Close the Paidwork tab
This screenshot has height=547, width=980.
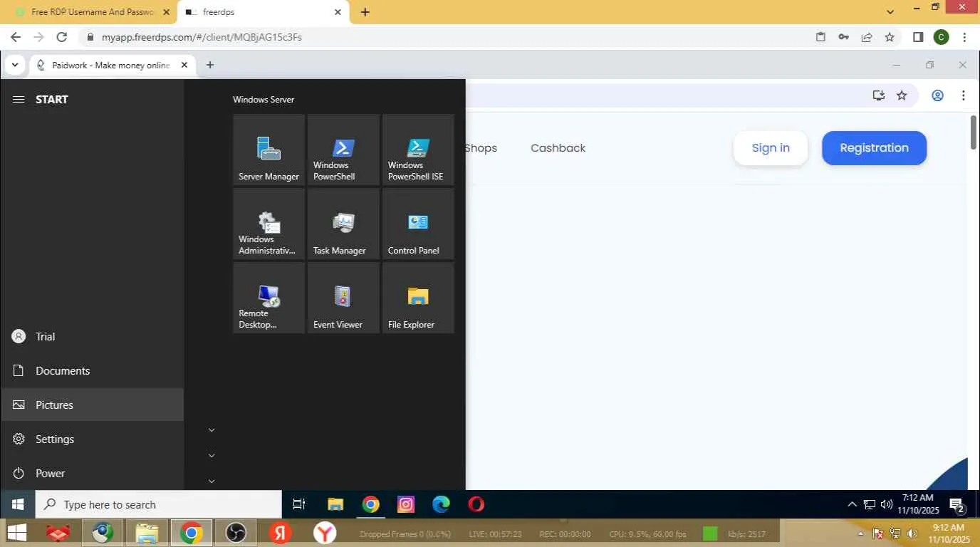point(184,65)
